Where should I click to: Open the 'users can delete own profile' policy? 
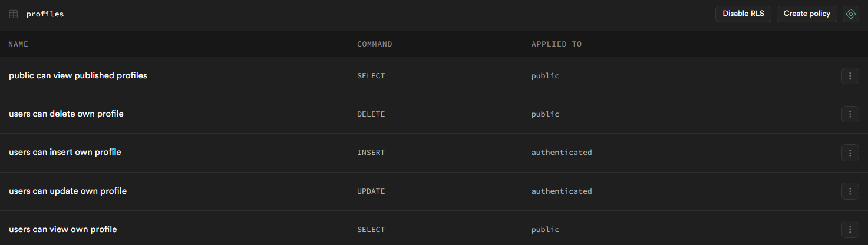(66, 114)
